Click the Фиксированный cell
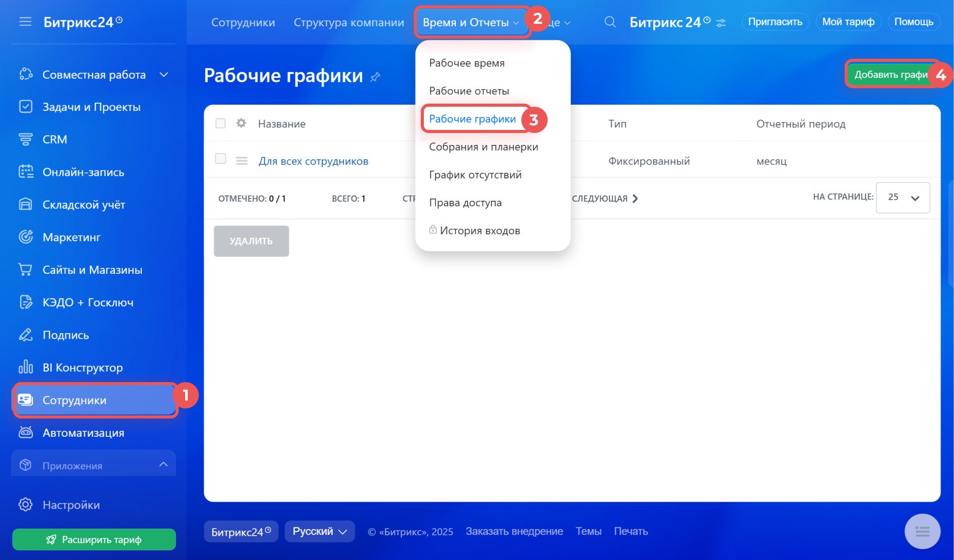The width and height of the screenshot is (954, 560). coord(649,161)
